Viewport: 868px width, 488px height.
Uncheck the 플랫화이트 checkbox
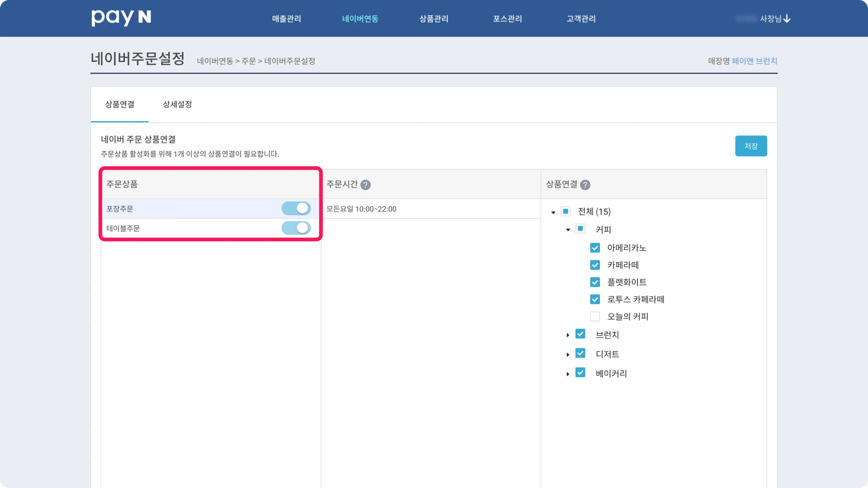[595, 282]
